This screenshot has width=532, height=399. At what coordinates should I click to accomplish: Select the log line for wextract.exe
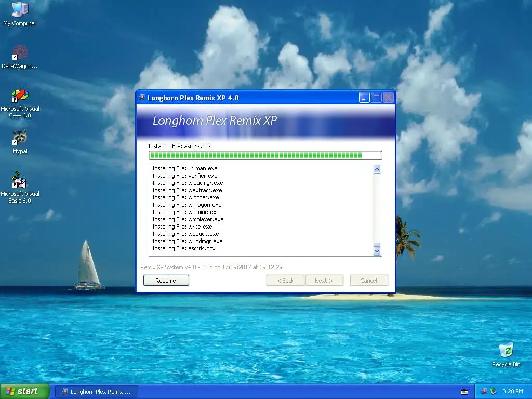(x=187, y=190)
